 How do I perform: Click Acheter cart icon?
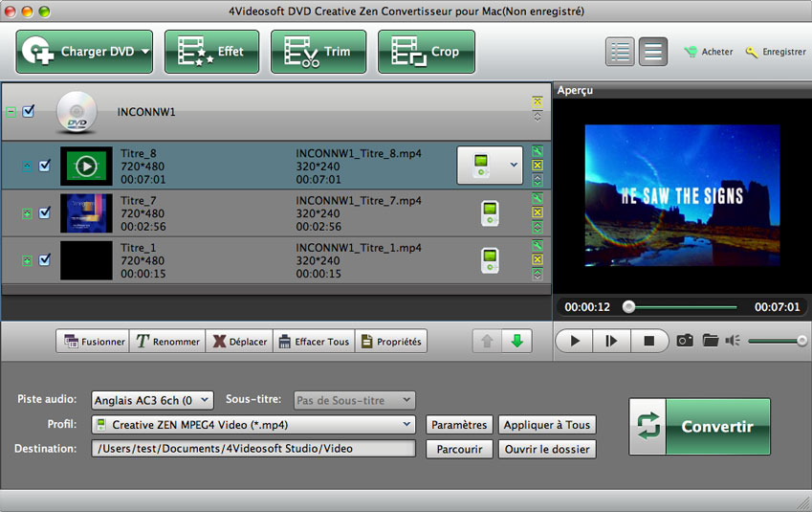tap(690, 52)
